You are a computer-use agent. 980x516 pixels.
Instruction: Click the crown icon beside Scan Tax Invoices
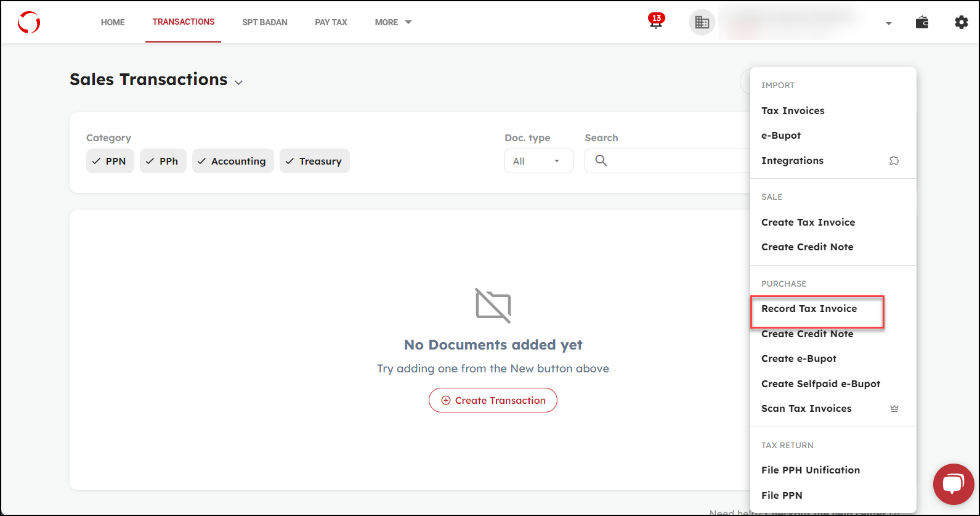894,409
